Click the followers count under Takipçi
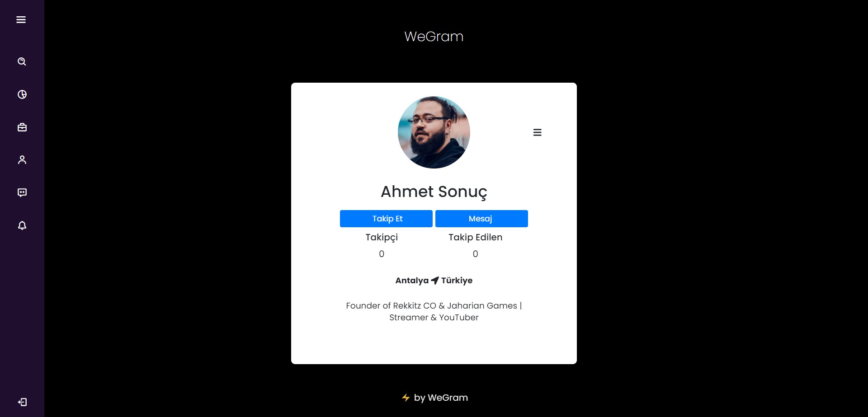This screenshot has width=868, height=417. [382, 254]
